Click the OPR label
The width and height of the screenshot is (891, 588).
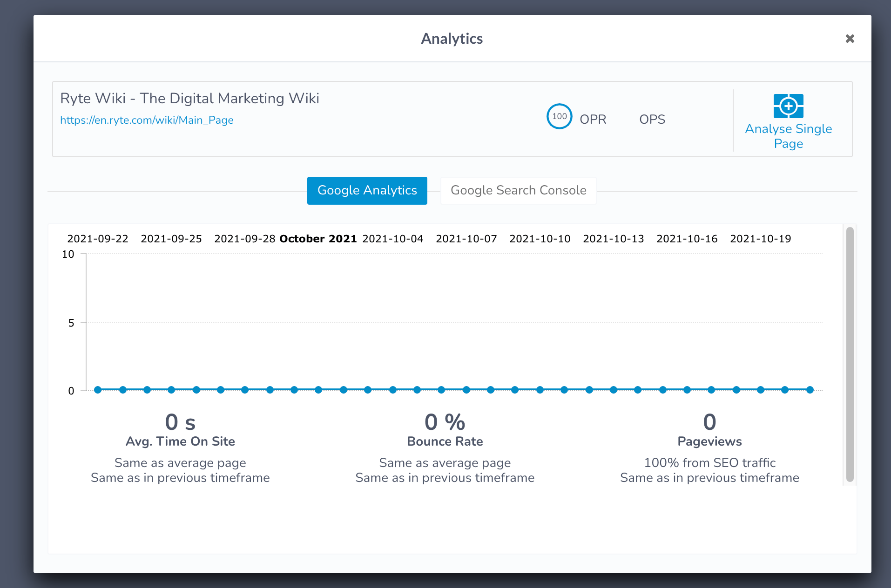point(593,120)
